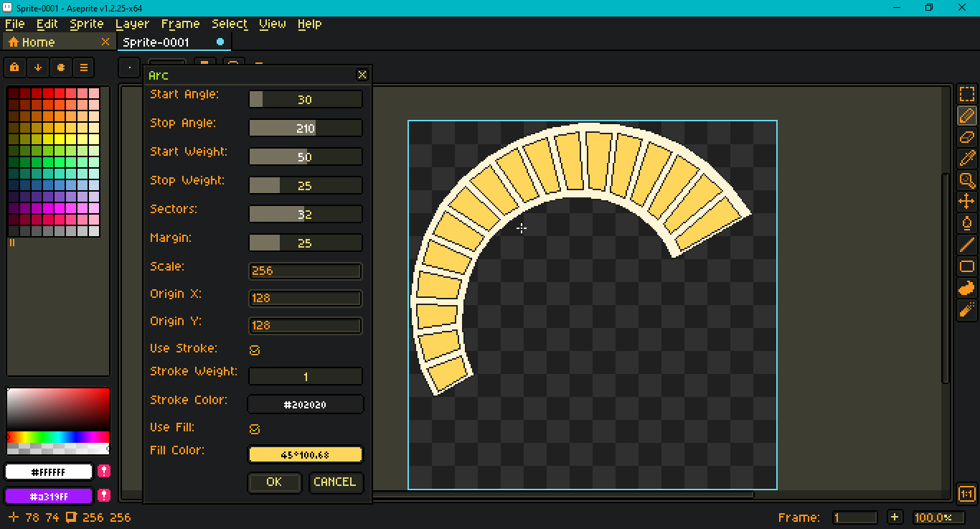Open the Edit menu
This screenshot has width=980, height=529.
click(47, 24)
